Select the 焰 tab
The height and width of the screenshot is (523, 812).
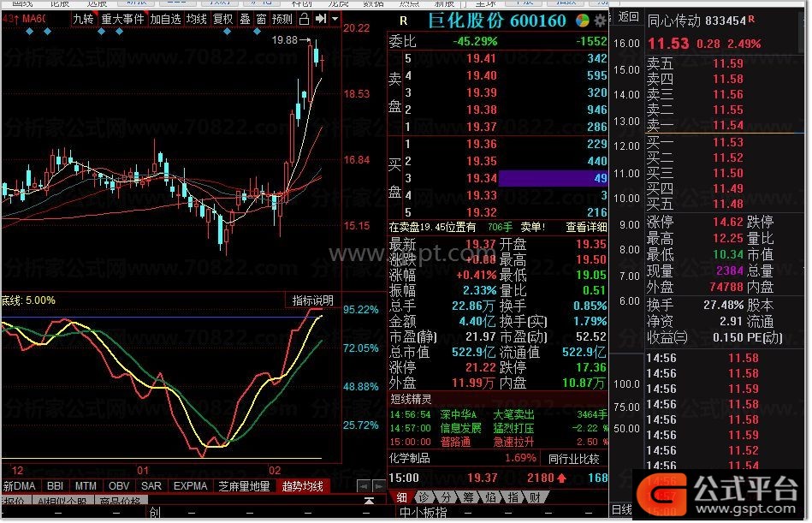coord(490,497)
